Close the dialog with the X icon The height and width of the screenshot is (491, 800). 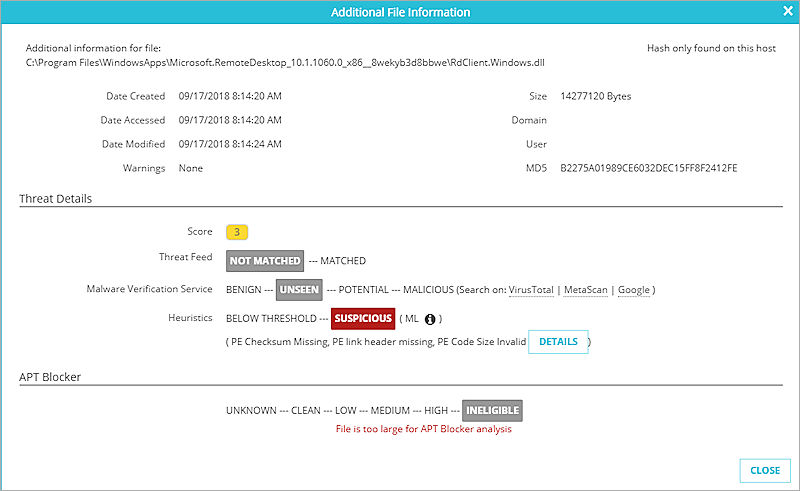788,12
